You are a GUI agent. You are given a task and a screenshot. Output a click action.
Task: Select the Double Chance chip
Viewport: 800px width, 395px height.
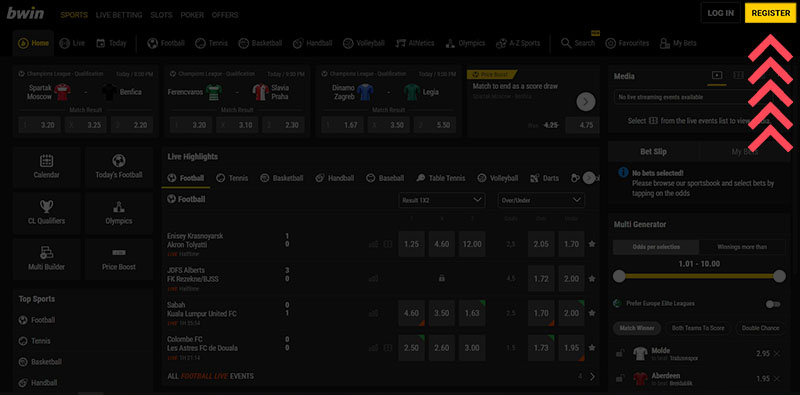(x=760, y=328)
